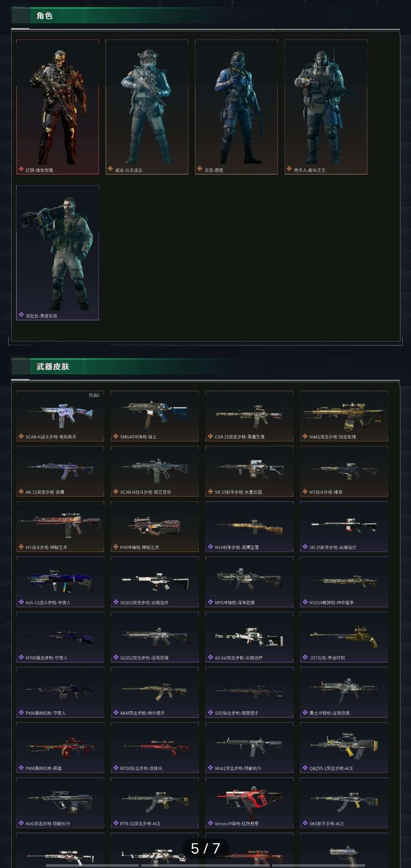Select the AS Val突击步枪-尖端治疗 skin
Viewport: 411px width, 868px height.
249,637
